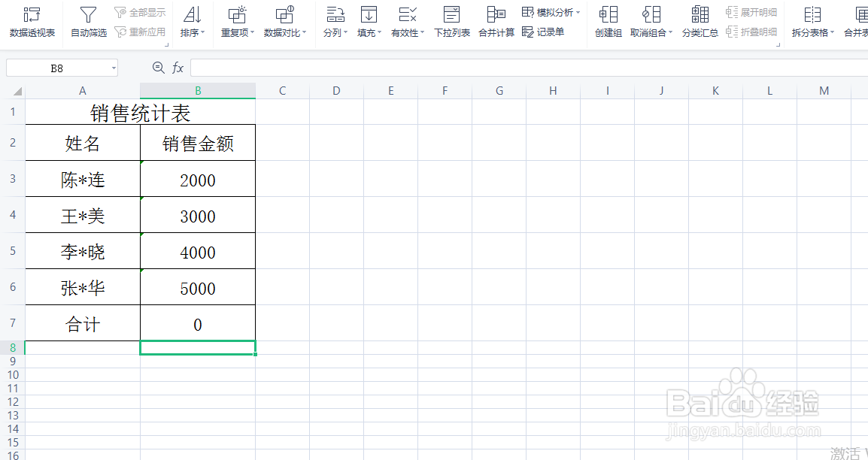Open 模拟分析 what-if analysis
The width and height of the screenshot is (868, 460).
551,12
